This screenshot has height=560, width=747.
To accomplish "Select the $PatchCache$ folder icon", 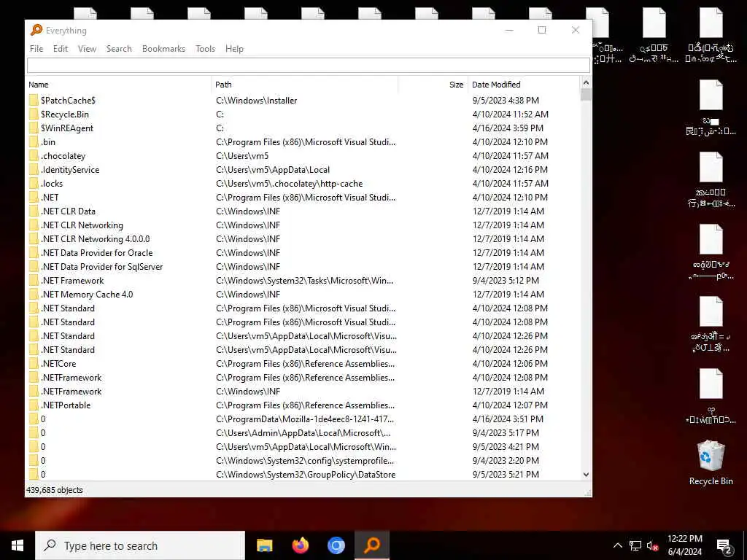I will click(x=34, y=101).
